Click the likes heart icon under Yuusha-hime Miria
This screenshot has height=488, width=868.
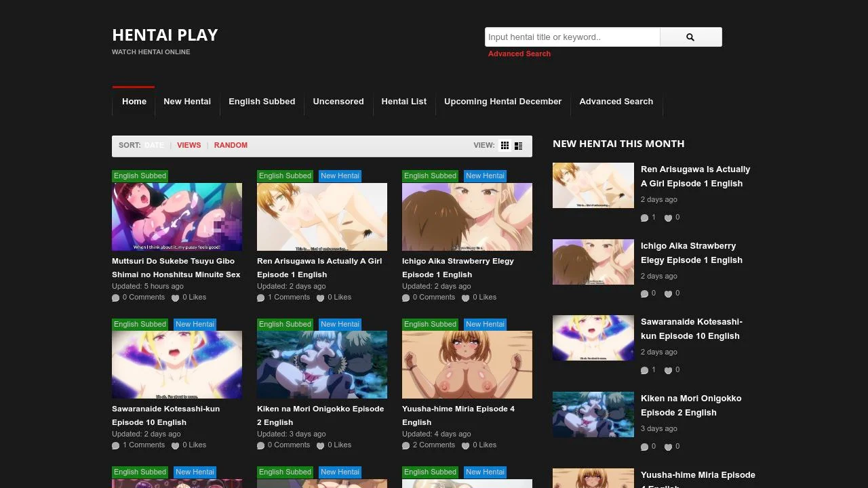465,445
